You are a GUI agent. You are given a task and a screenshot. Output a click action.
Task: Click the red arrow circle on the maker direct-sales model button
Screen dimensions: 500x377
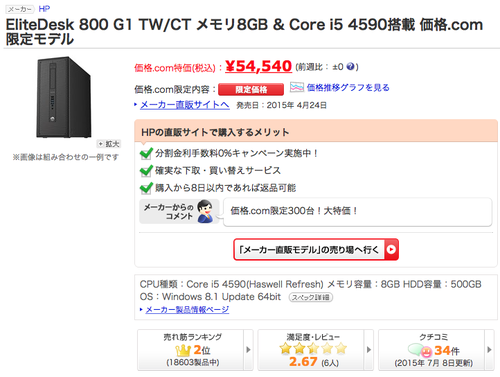click(x=391, y=249)
